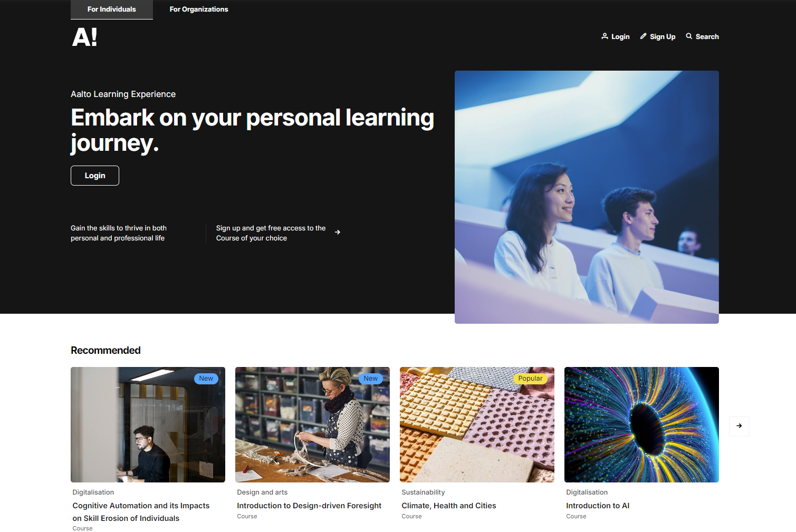Open the Cognitive Automation course thumbnail
This screenshot has height=532, width=796.
pyautogui.click(x=148, y=424)
